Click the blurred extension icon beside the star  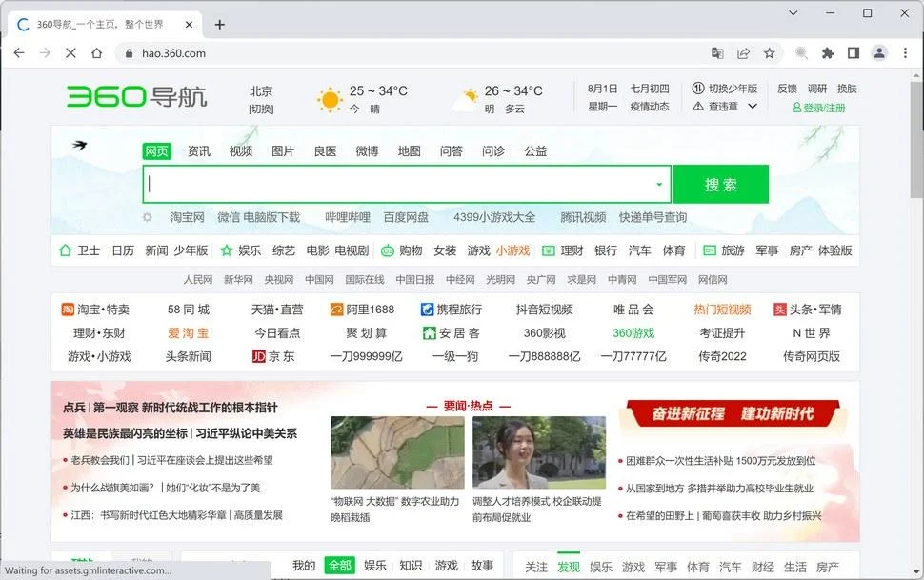[x=801, y=53]
